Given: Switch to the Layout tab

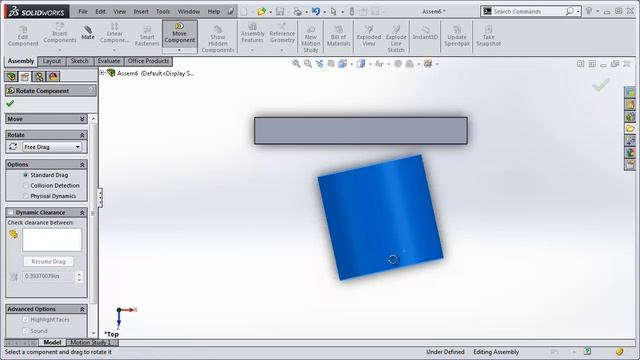Looking at the screenshot, I should (x=52, y=61).
